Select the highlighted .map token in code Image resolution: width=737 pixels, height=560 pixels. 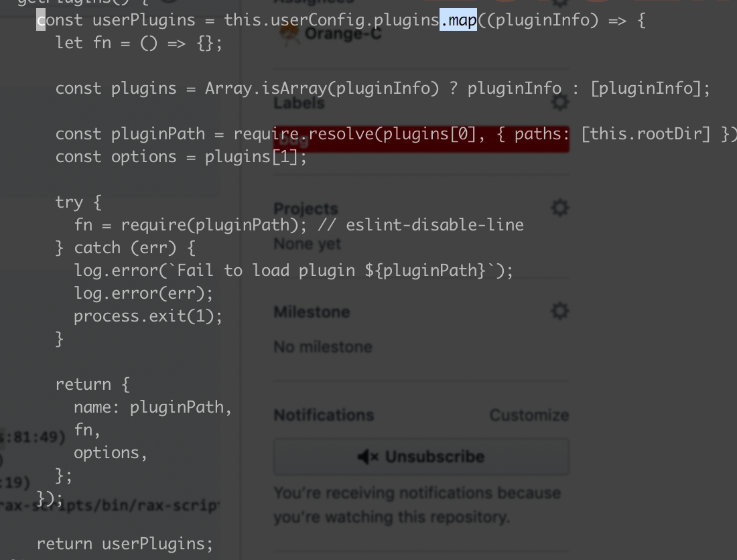(x=458, y=20)
